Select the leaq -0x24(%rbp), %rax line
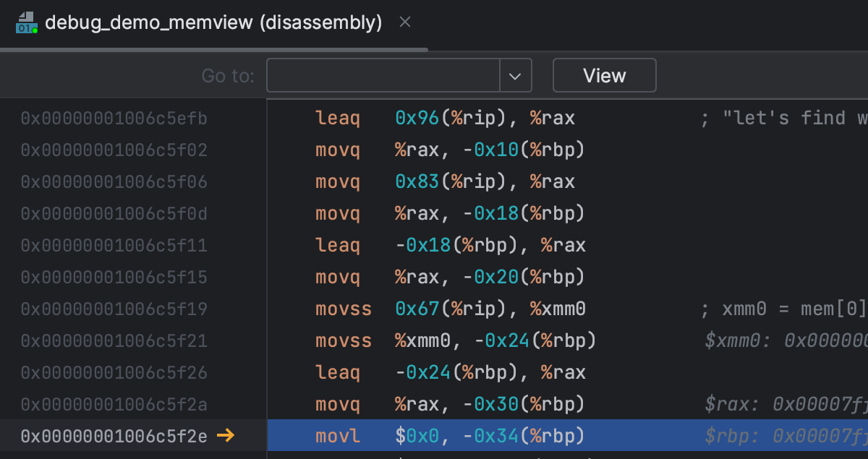This screenshot has height=459, width=868. tap(450, 373)
